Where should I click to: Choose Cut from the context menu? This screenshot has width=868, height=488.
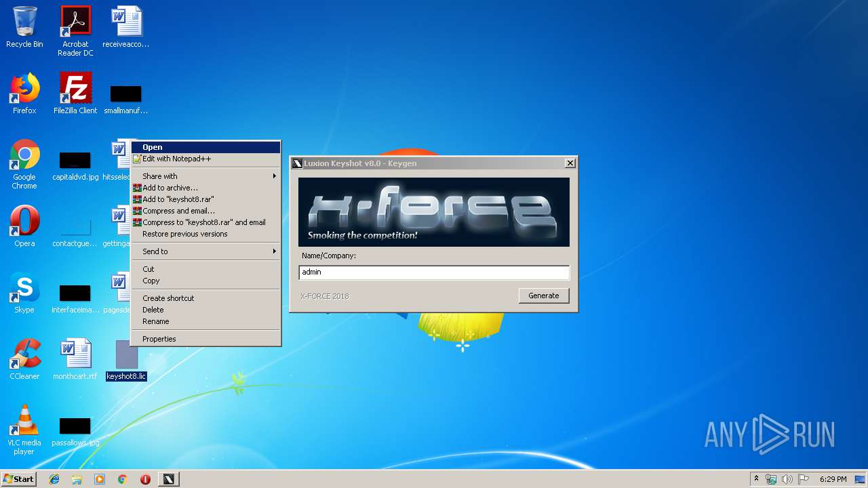click(206, 269)
